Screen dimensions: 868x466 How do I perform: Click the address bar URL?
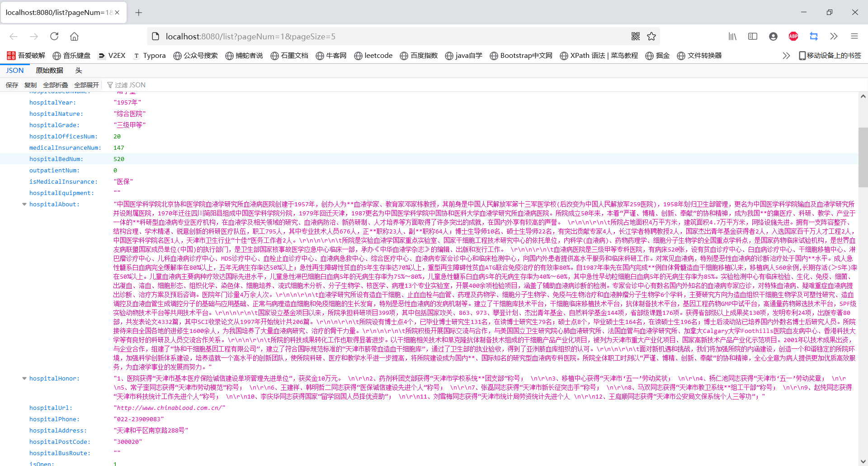[251, 36]
